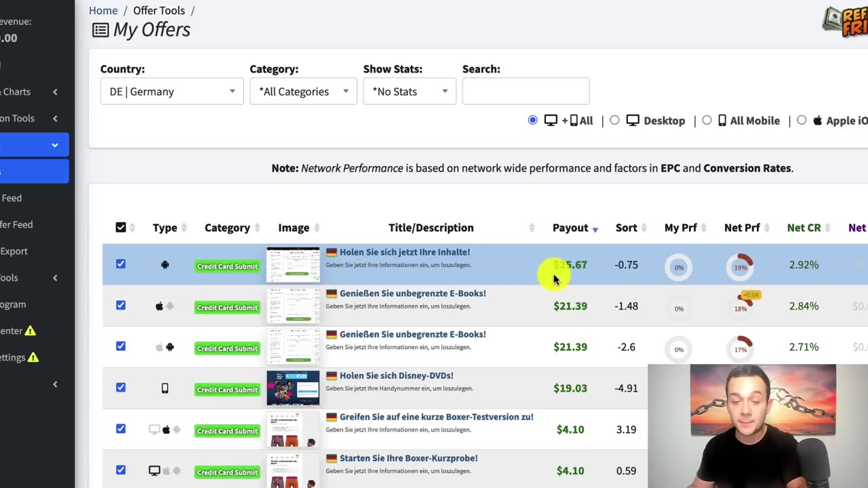The image size is (868, 488).
Task: Sort table by Net CR column header
Action: pyautogui.click(x=804, y=228)
